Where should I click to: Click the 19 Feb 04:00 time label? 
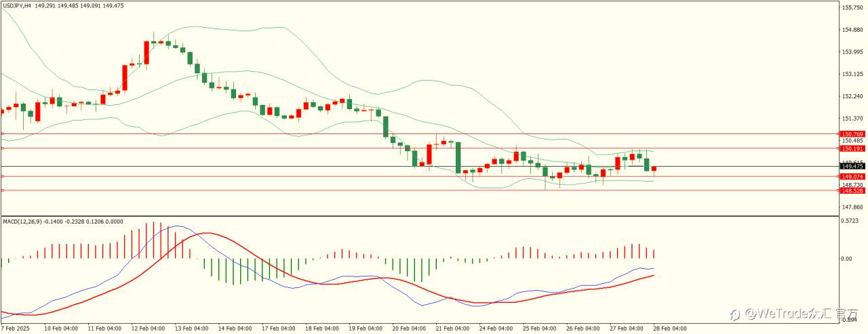364,329
